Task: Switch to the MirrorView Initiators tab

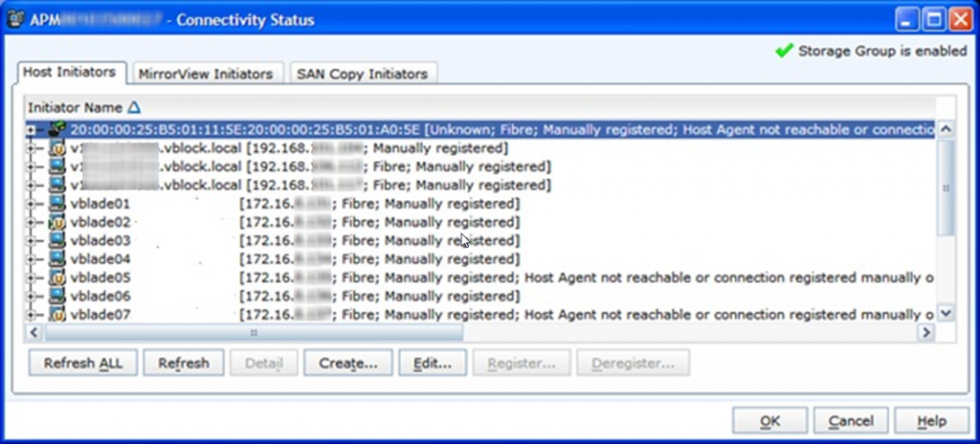Action: tap(206, 74)
